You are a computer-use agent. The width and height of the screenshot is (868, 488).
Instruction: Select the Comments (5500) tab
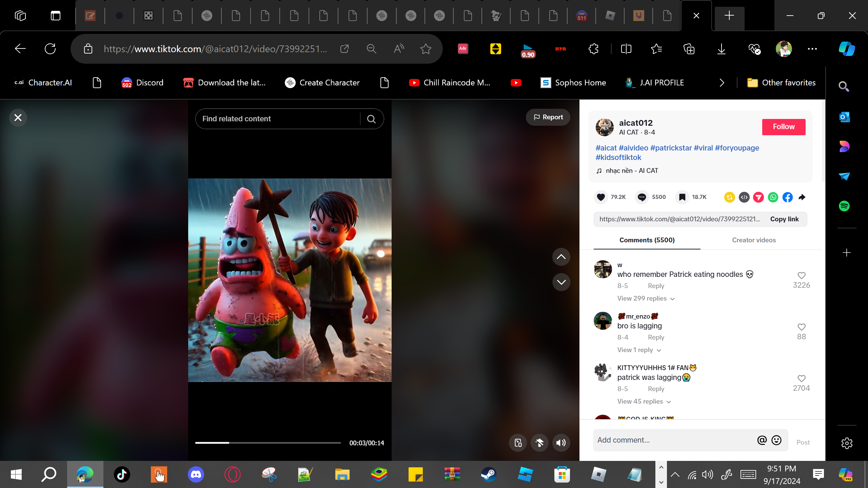(647, 240)
